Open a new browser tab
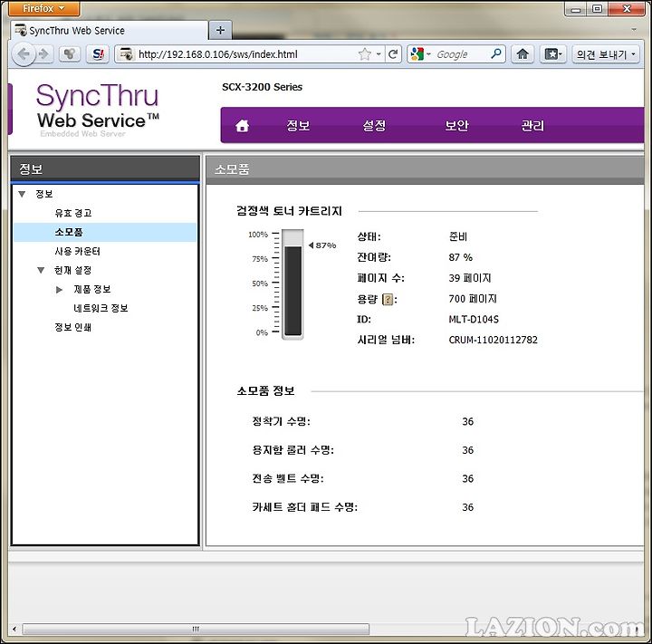Viewport: 652px width, 644px height. click(220, 31)
